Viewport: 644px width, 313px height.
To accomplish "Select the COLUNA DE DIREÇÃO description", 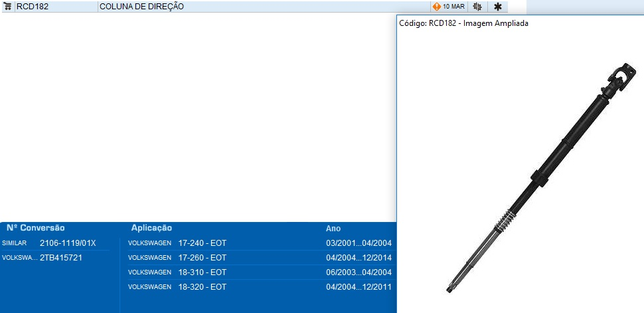I will pos(141,7).
